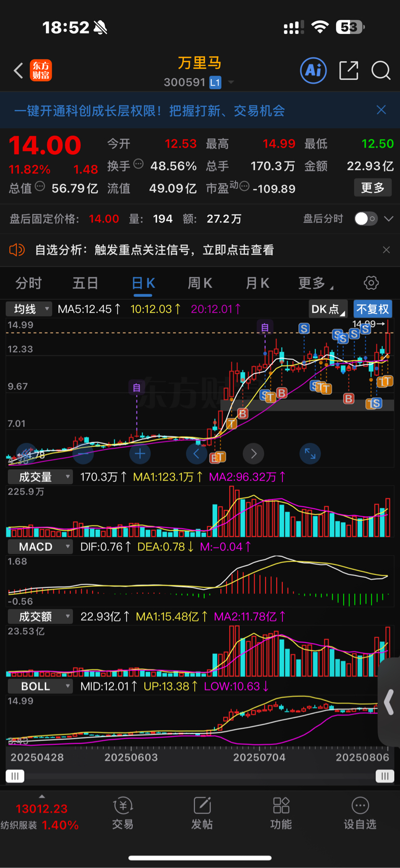
Task: Tap the 更多 button in quote details
Action: (x=373, y=188)
